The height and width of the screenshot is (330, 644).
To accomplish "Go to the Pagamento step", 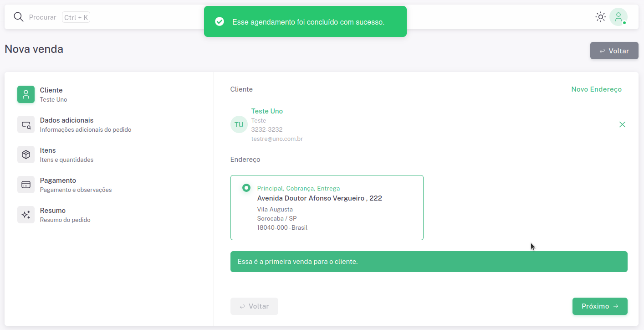I will pos(58,180).
